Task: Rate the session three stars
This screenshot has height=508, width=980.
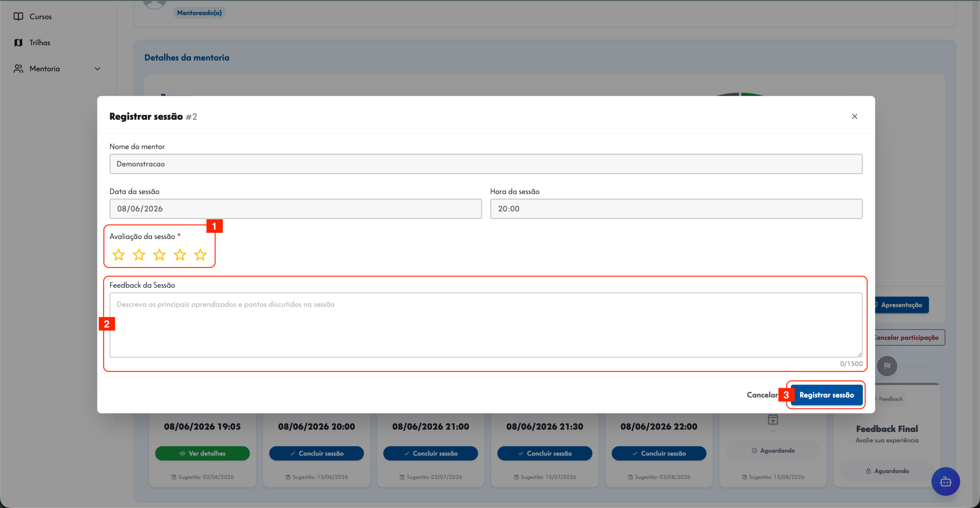Action: point(159,255)
